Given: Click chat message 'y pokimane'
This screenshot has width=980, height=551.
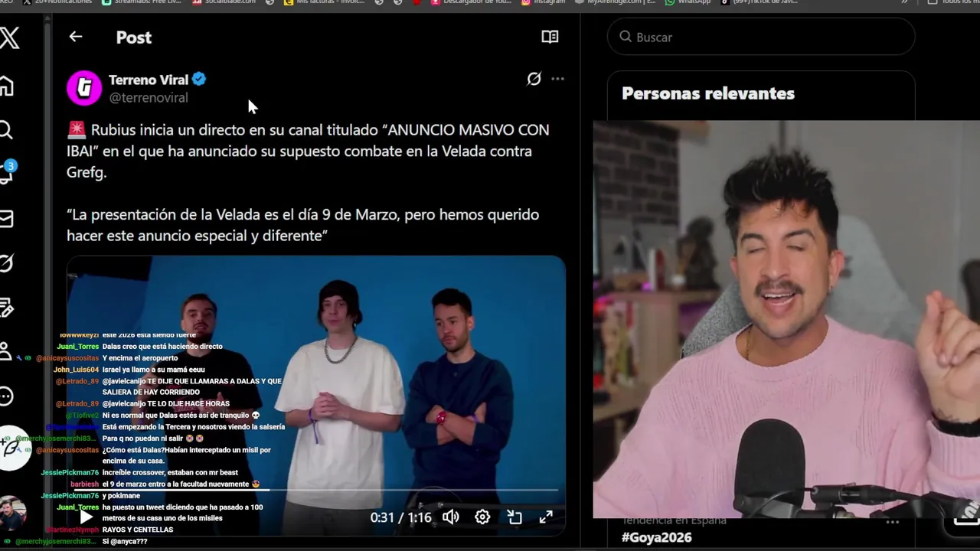Looking at the screenshot, I should pos(121,496).
